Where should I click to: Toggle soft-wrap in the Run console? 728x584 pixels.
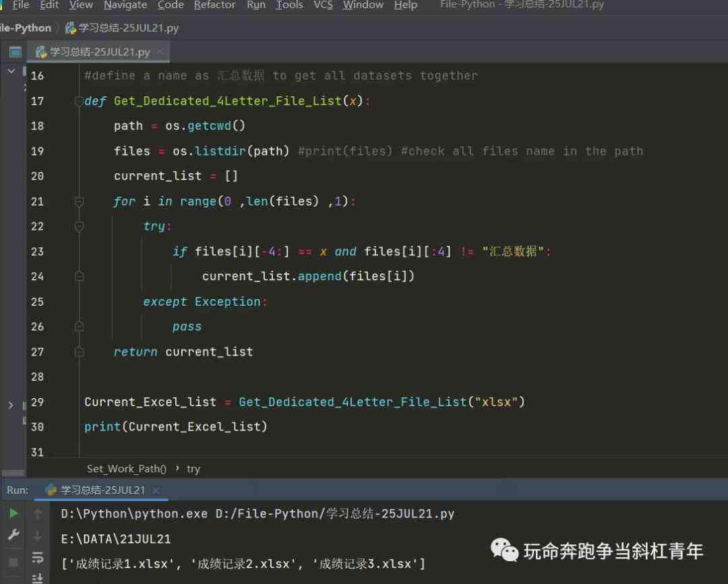[38, 557]
